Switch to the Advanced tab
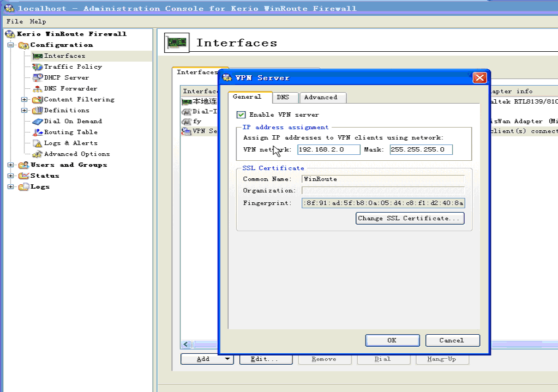 click(321, 97)
